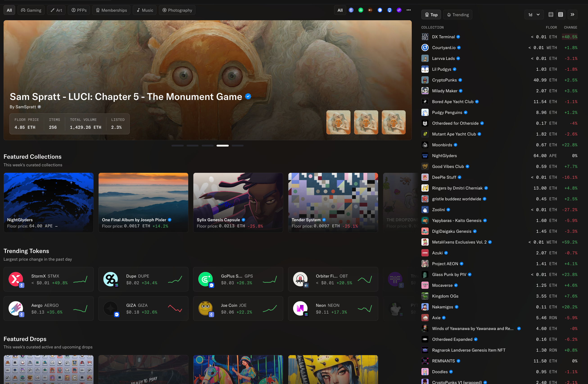The height and width of the screenshot is (384, 588).
Task: Open Sylix Genesis Capsule card
Action: coord(238,203)
